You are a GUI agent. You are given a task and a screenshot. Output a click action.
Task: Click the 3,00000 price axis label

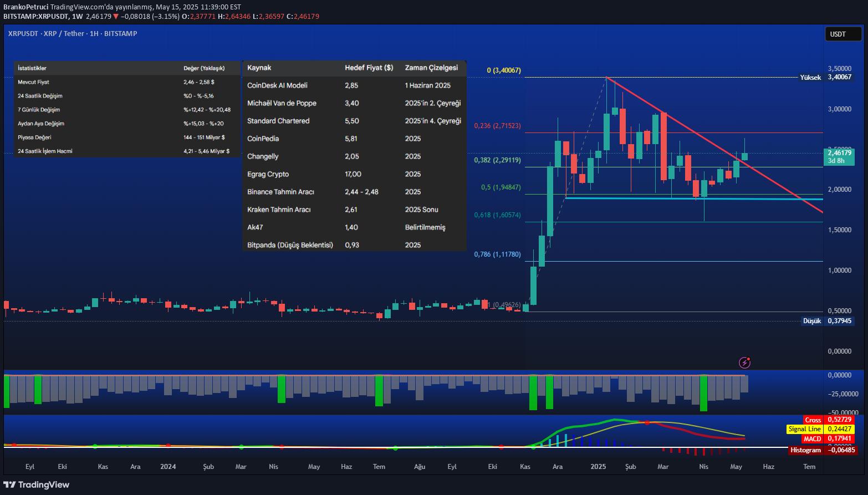(840, 109)
